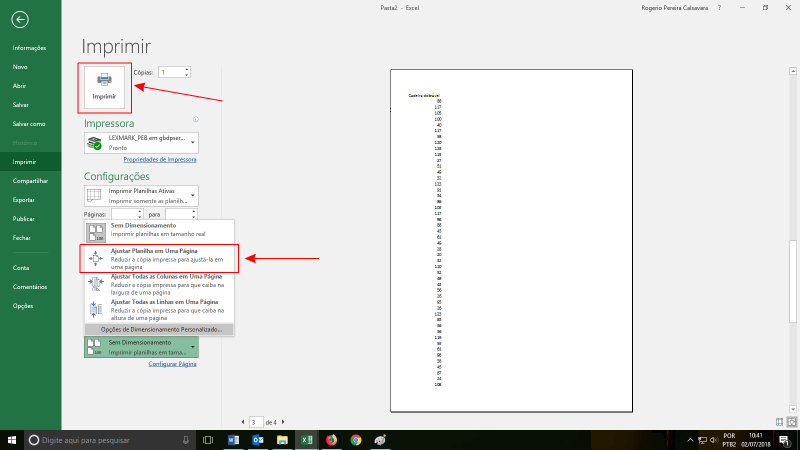This screenshot has width=800, height=450.
Task: Choose Ajustar Todas as Colunas em Uma Página
Action: 160,284
